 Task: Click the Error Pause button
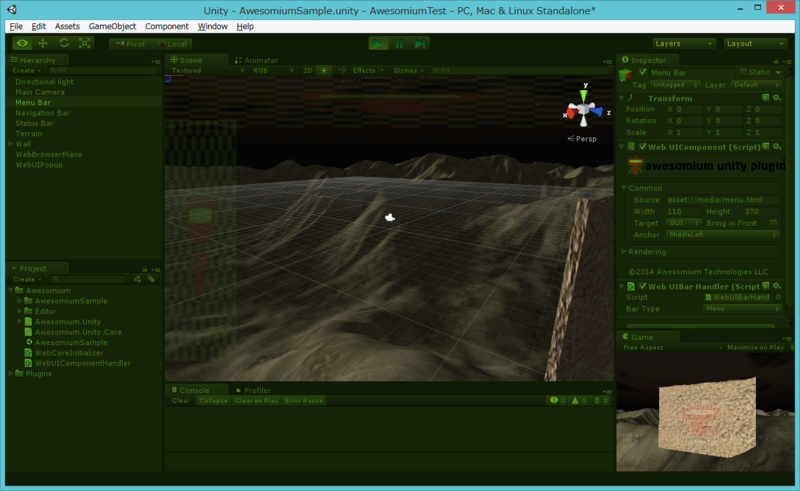tap(304, 401)
